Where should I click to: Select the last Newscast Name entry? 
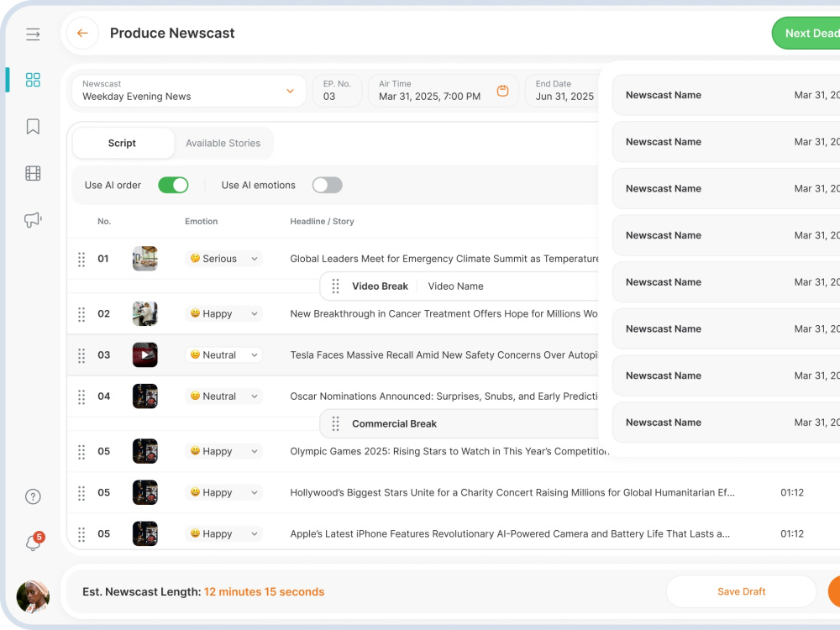pyautogui.click(x=726, y=423)
